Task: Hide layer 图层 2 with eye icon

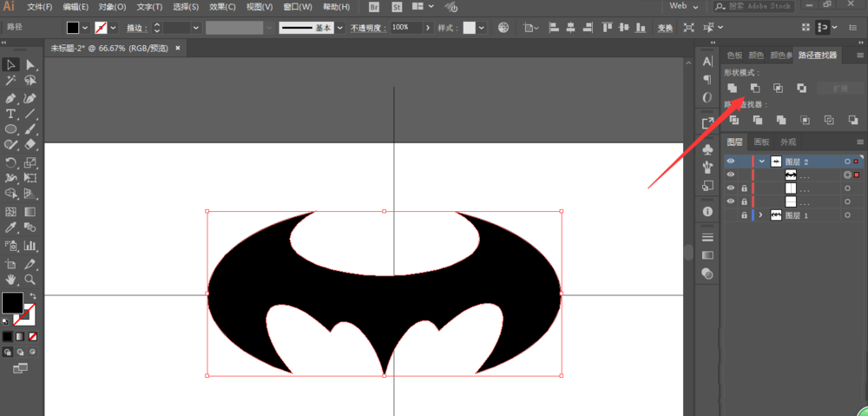Action: pyautogui.click(x=731, y=162)
